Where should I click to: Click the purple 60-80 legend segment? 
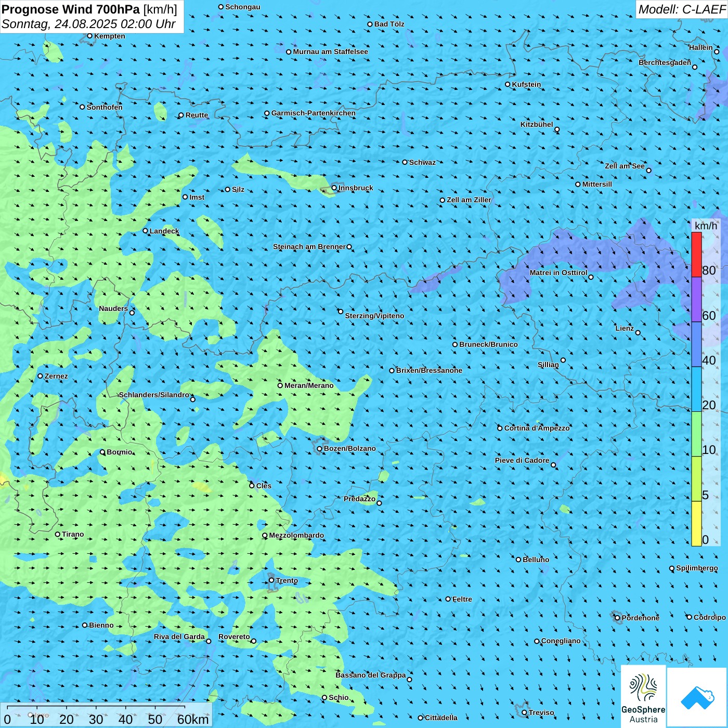696,300
